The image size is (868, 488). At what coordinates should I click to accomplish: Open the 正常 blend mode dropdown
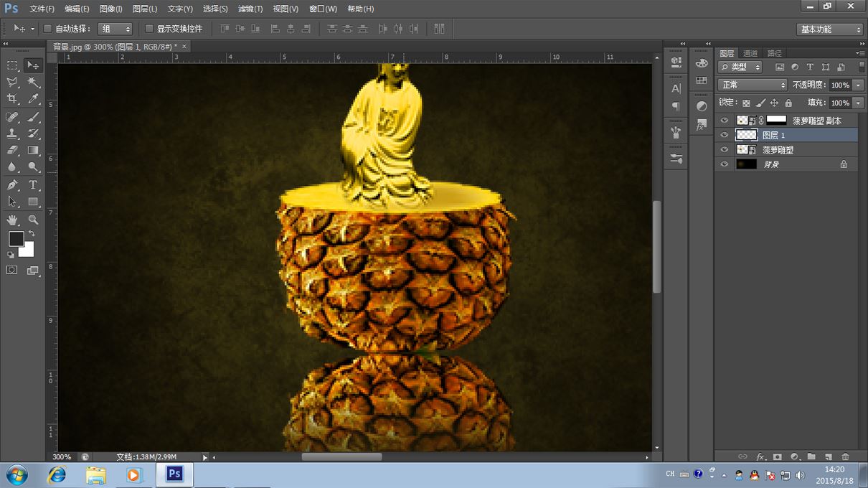[x=752, y=85]
